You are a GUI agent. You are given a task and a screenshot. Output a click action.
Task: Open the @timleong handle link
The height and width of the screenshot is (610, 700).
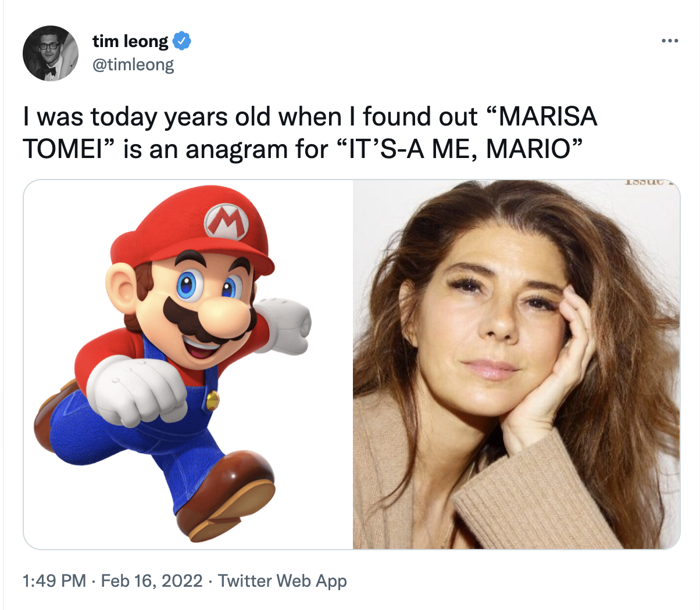(x=133, y=64)
